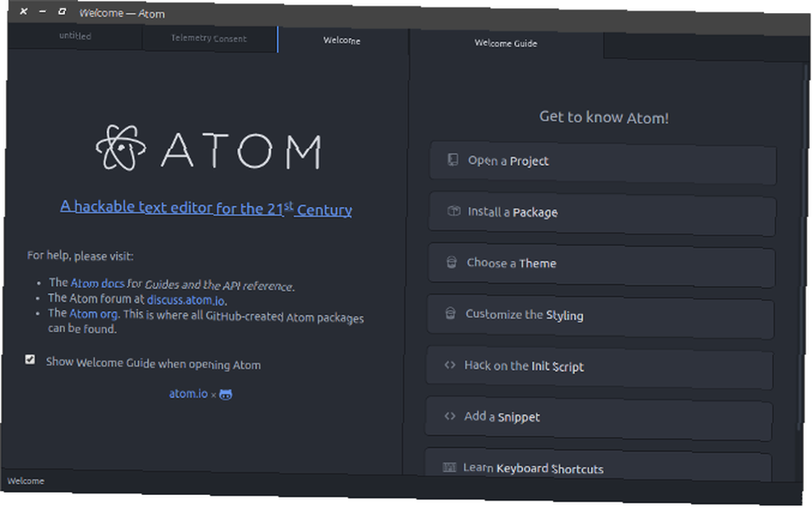Select the Welcome tab

[343, 41]
